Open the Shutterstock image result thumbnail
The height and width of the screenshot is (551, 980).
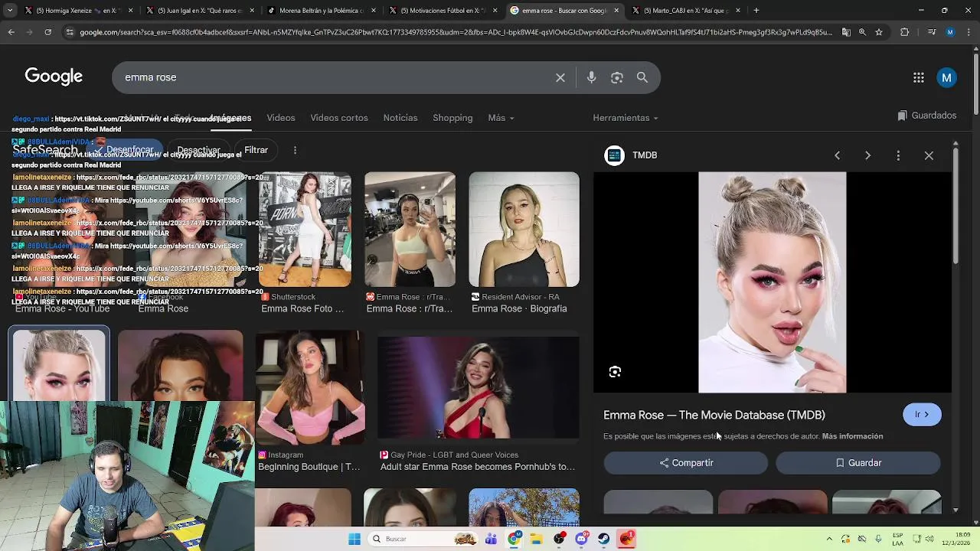click(x=305, y=230)
